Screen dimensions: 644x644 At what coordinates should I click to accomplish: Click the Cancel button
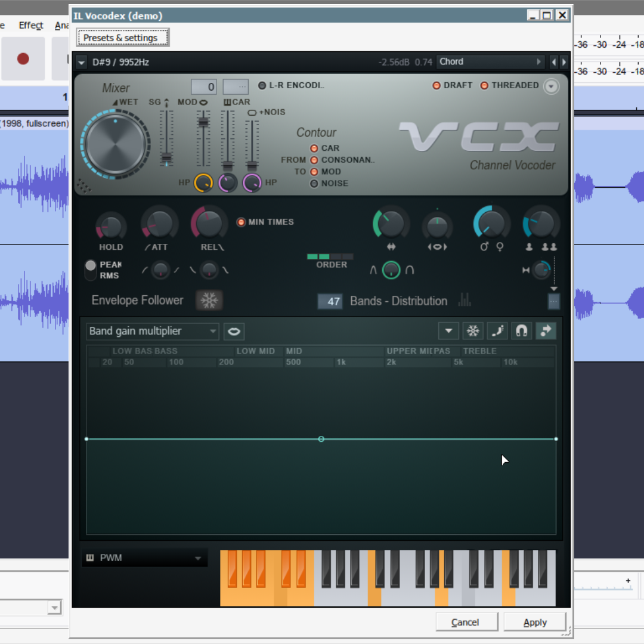[x=466, y=622]
